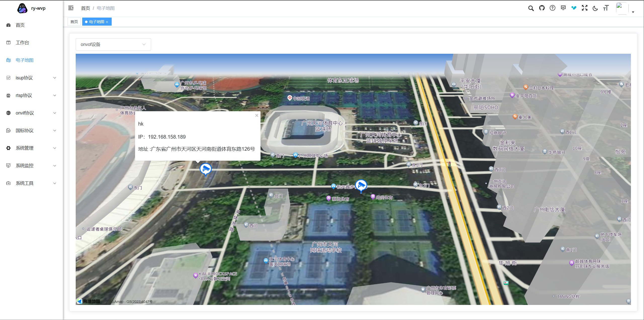The width and height of the screenshot is (644, 320).
Task: Expand the isup协议 submenu
Action: tap(31, 78)
